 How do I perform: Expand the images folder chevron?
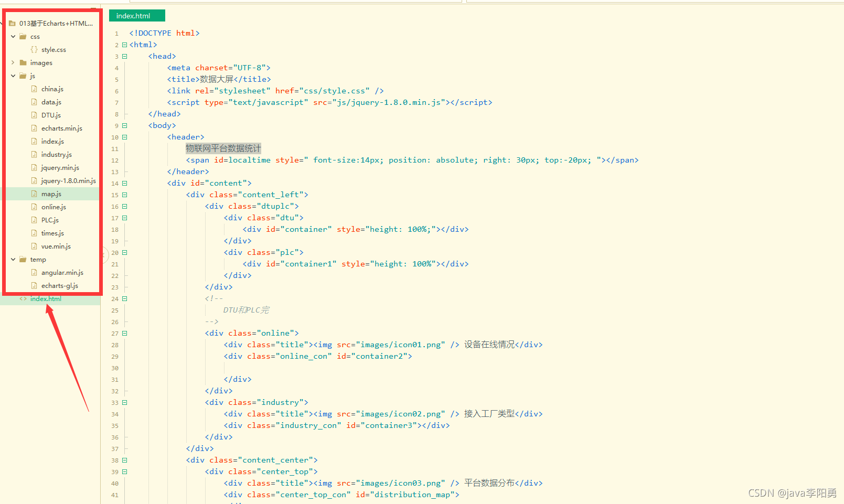pyautogui.click(x=13, y=63)
